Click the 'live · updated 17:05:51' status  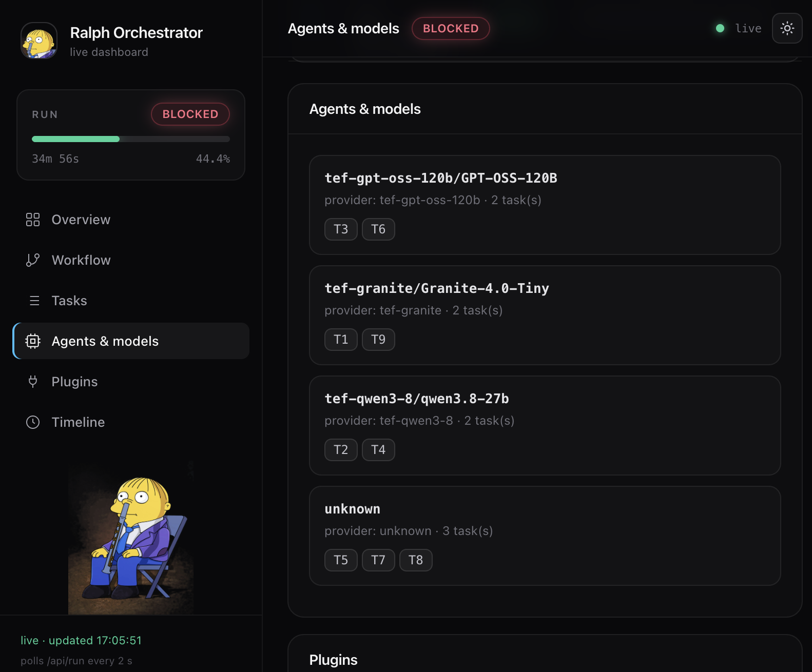(81, 640)
